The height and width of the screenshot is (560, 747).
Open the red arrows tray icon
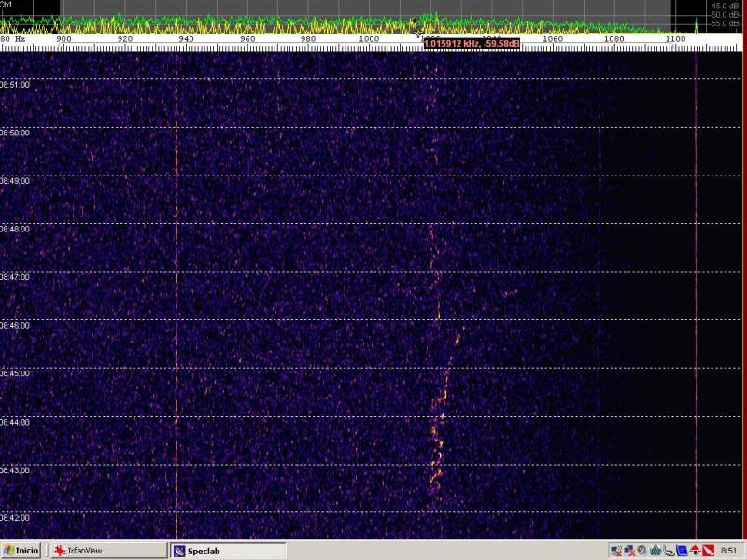(695, 551)
